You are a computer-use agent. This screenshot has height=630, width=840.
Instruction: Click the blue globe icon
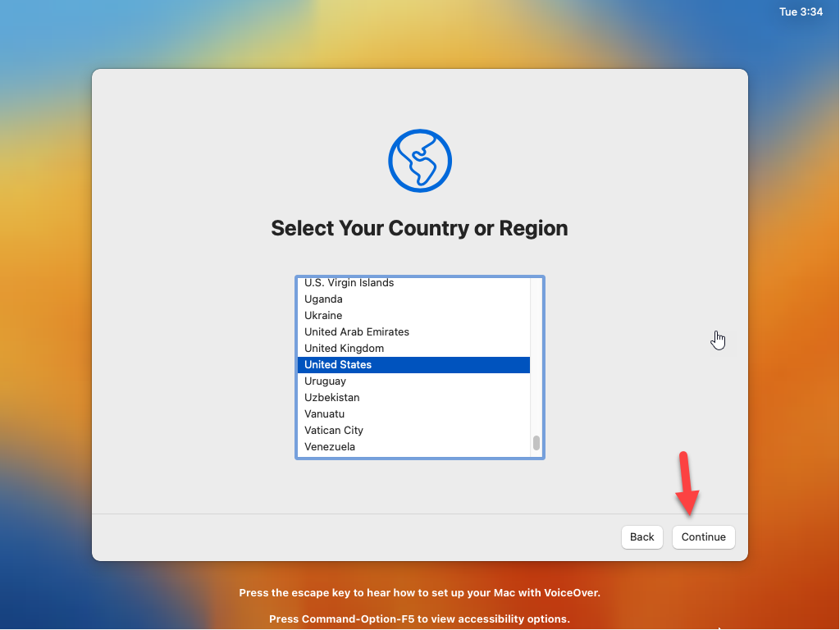(x=420, y=161)
